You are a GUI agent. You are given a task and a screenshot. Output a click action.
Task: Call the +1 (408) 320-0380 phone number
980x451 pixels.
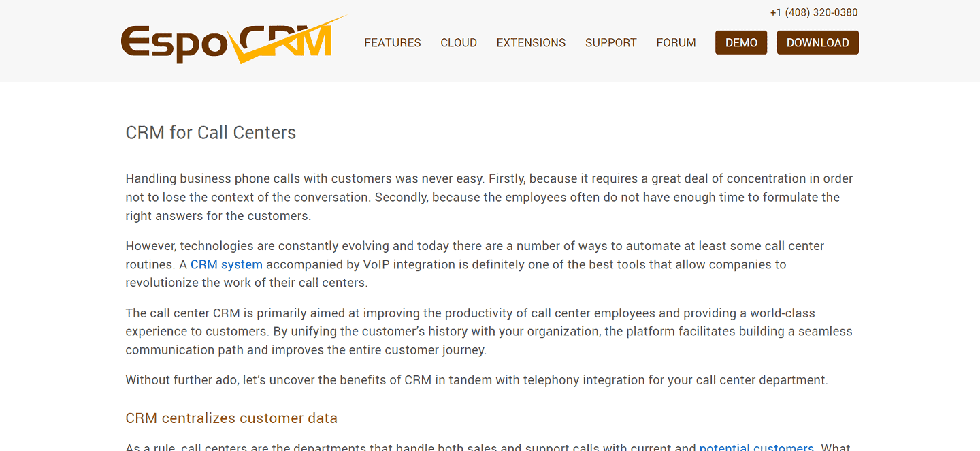coord(814,12)
